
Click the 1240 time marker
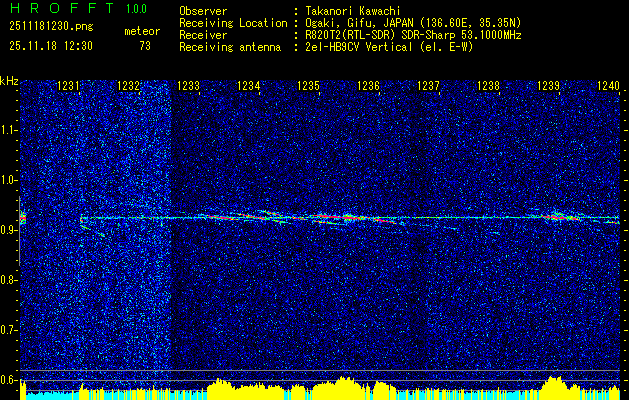[x=608, y=85]
